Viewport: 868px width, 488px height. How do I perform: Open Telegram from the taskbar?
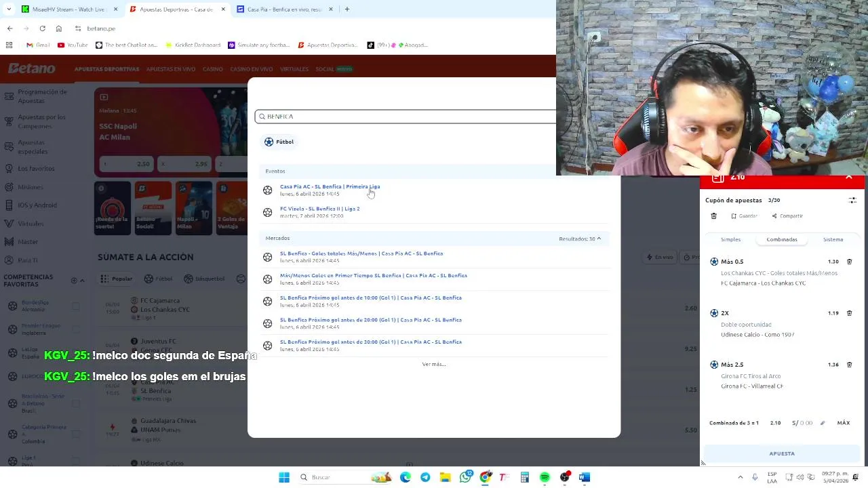pos(425,477)
